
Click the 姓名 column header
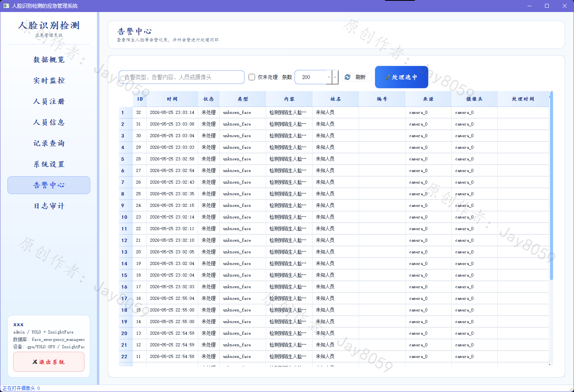(336, 99)
